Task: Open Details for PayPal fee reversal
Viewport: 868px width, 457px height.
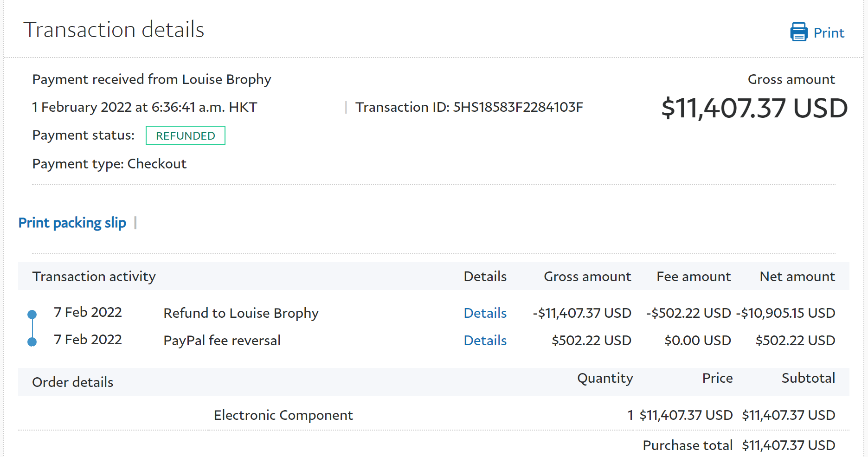Action: pyautogui.click(x=485, y=341)
